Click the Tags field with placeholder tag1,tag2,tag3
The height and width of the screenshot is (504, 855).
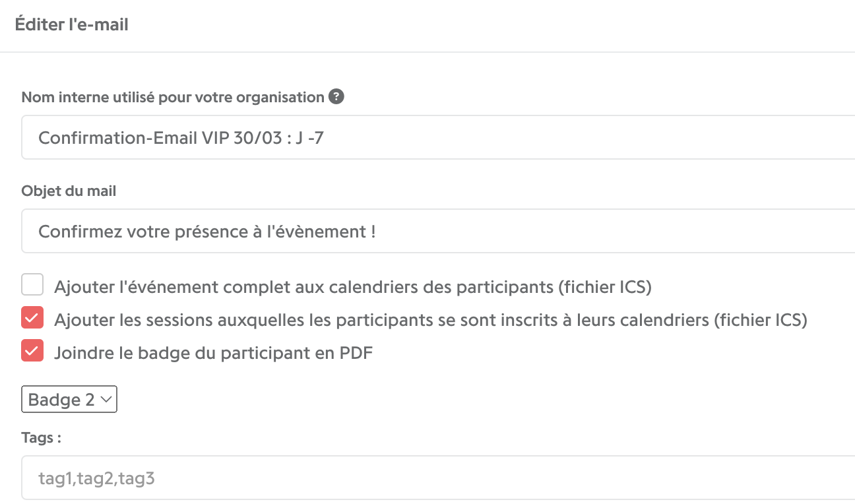pos(438,478)
